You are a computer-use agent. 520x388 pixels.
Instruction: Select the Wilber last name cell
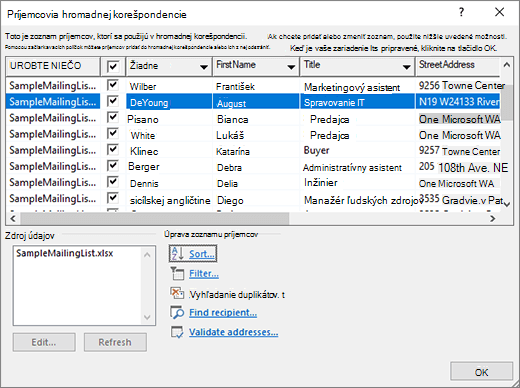pyautogui.click(x=169, y=86)
